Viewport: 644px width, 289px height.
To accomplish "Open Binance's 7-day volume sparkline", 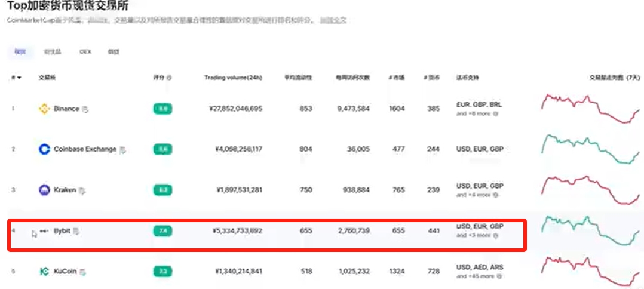I will pyautogui.click(x=590, y=109).
